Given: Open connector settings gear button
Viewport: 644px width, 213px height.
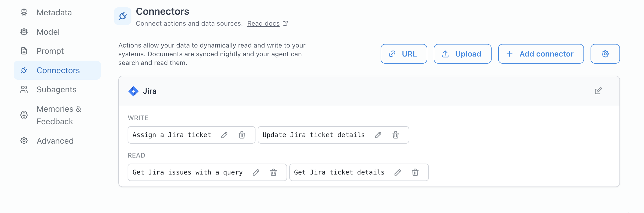Looking at the screenshot, I should 605,54.
